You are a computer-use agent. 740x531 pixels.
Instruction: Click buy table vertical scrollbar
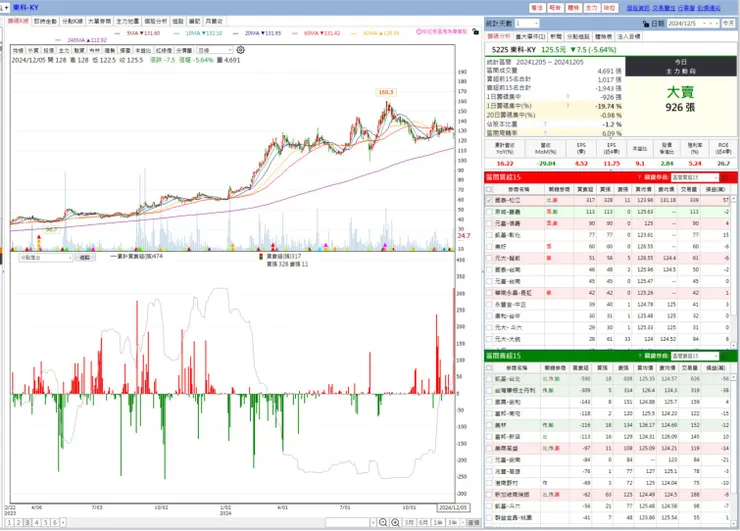click(734, 272)
